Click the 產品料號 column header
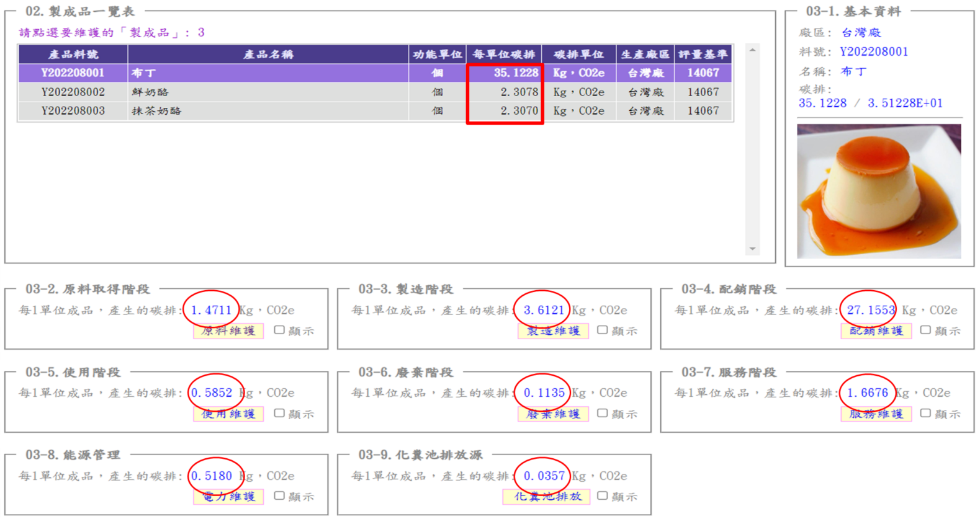The image size is (980, 519). tap(73, 55)
